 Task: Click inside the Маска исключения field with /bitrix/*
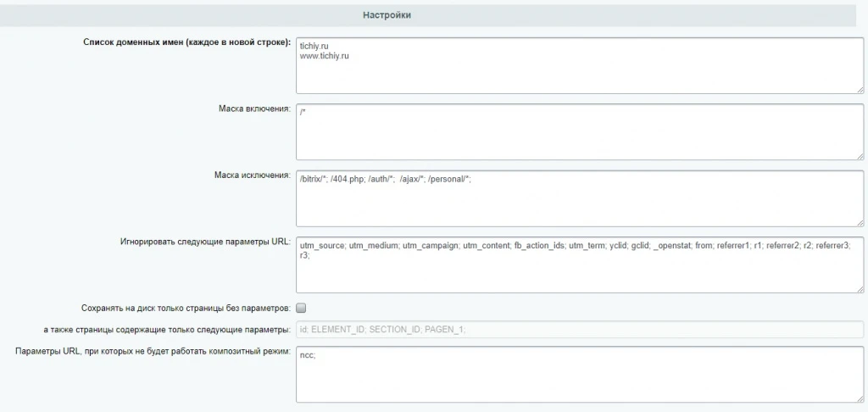tap(580, 198)
